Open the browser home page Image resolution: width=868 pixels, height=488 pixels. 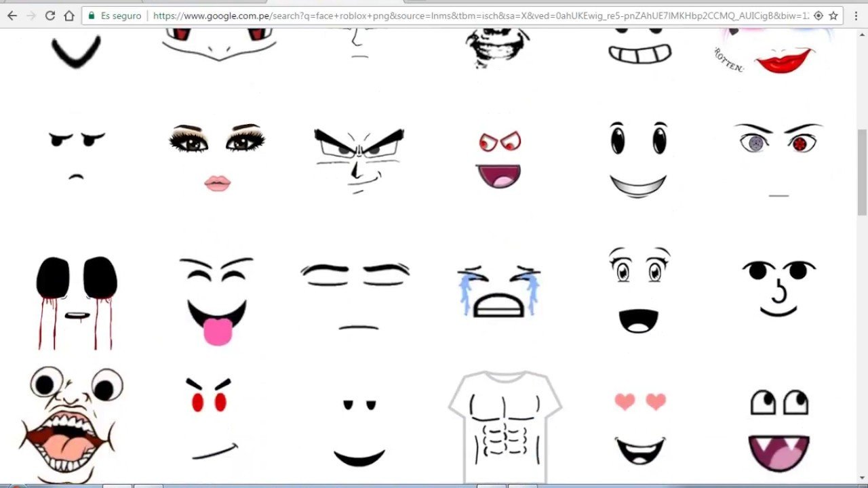[x=68, y=16]
